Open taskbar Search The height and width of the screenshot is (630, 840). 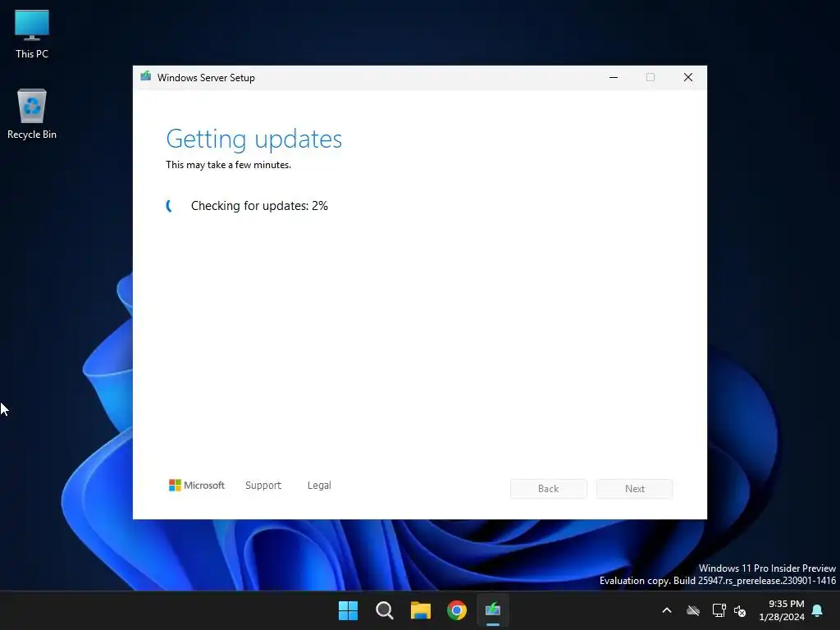tap(385, 610)
